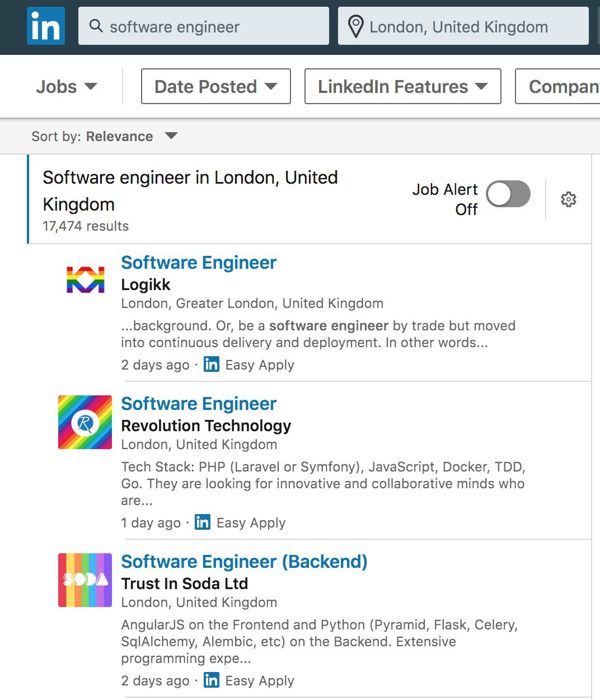
Task: Open the LinkedIn home logo
Action: [x=46, y=26]
